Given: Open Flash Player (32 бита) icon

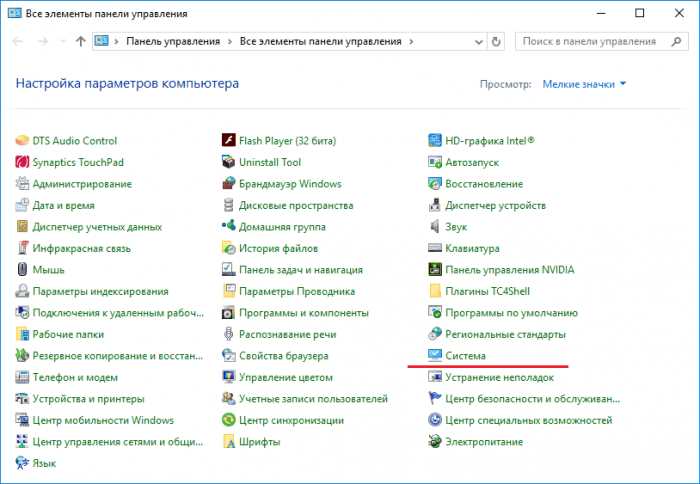Looking at the screenshot, I should (x=229, y=141).
